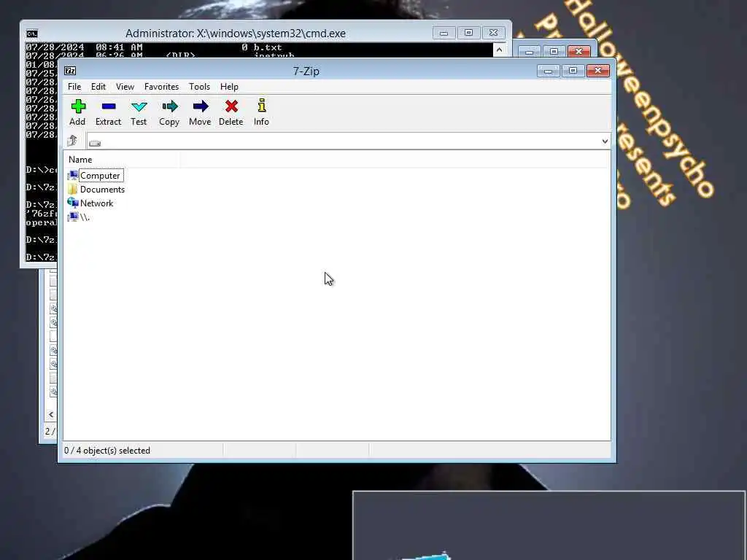Maximize the 7-Zip window
Image resolution: width=747 pixels, height=560 pixels.
point(573,71)
